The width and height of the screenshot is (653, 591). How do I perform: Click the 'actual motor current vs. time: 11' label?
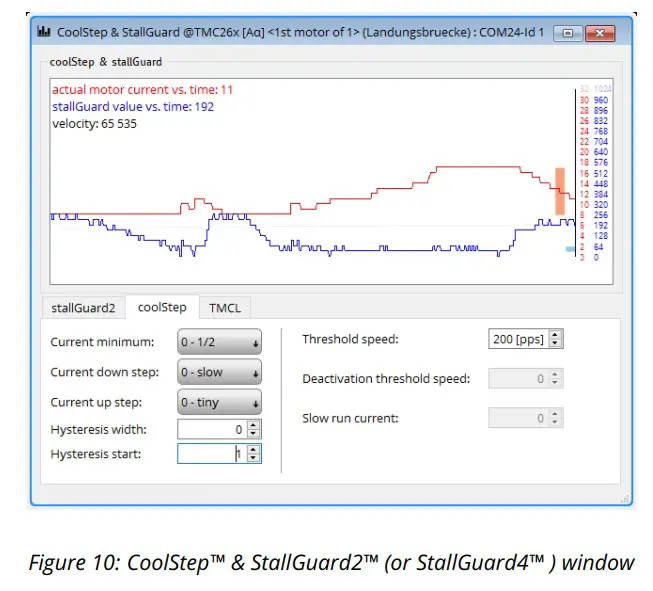pyautogui.click(x=142, y=90)
